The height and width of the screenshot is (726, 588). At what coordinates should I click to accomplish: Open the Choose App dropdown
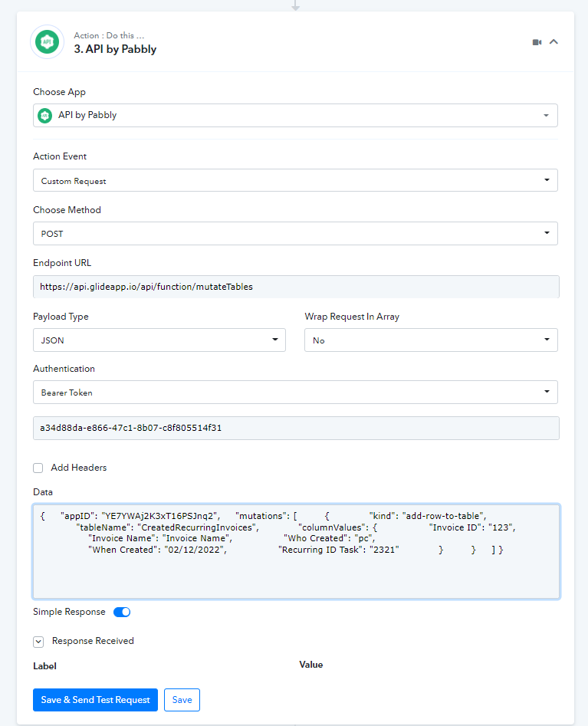click(295, 115)
